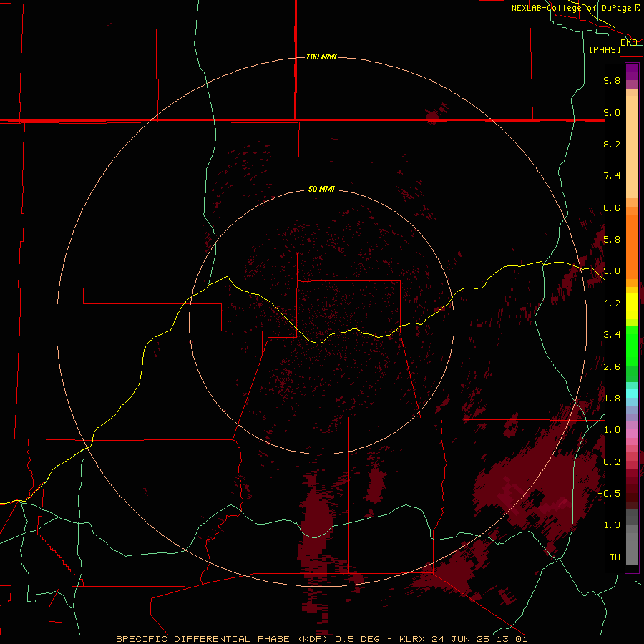This screenshot has width=644, height=644.
Task: Click the 6.6 value on color scale
Action: (x=612, y=208)
